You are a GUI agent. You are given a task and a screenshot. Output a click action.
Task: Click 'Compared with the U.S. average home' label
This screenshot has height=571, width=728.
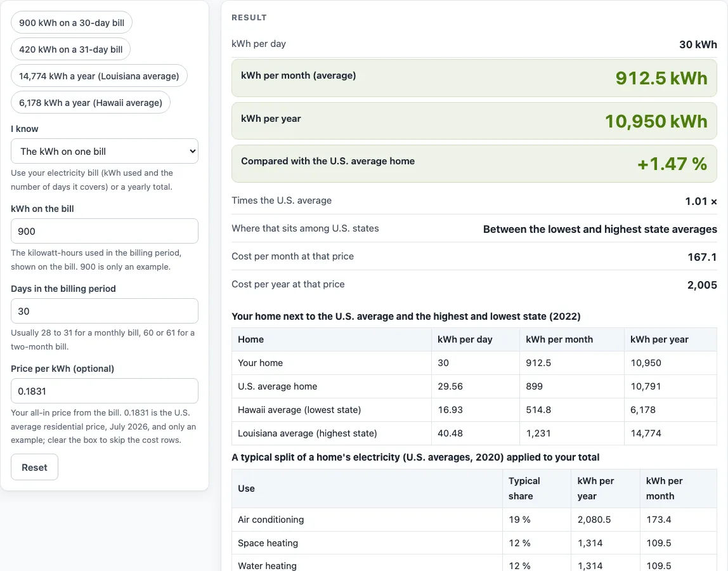coord(327,161)
